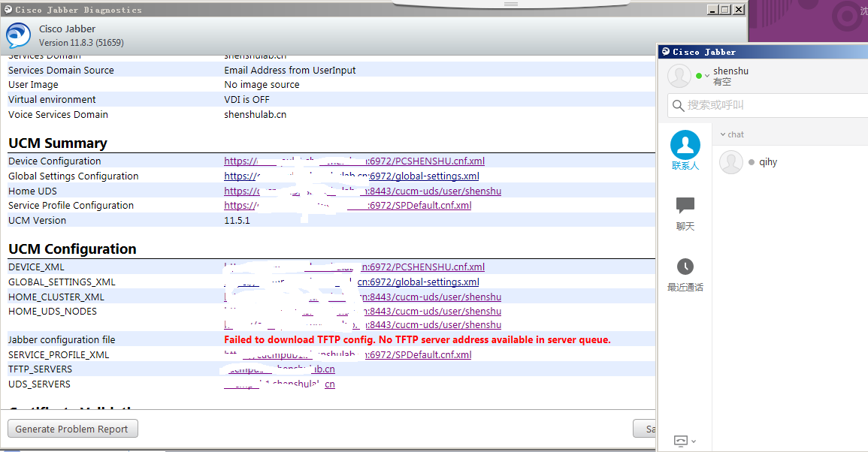Open Service Profile Configuration SPDefault.cnf.xml link
This screenshot has width=868, height=452.
[348, 205]
